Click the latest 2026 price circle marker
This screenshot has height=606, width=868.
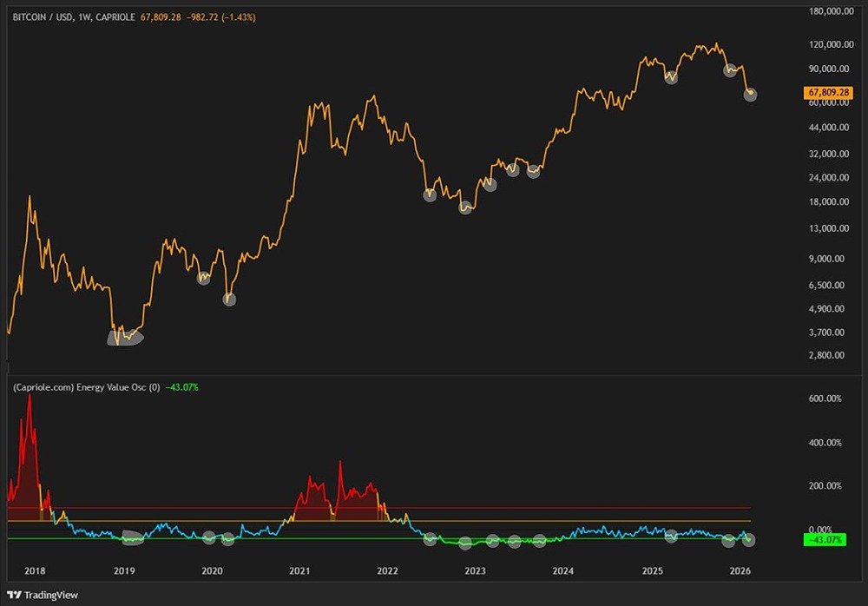[x=750, y=94]
